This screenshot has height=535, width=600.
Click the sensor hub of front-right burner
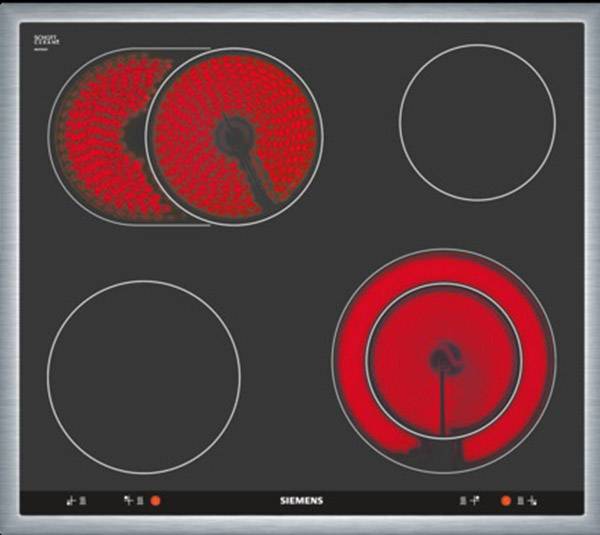444,357
